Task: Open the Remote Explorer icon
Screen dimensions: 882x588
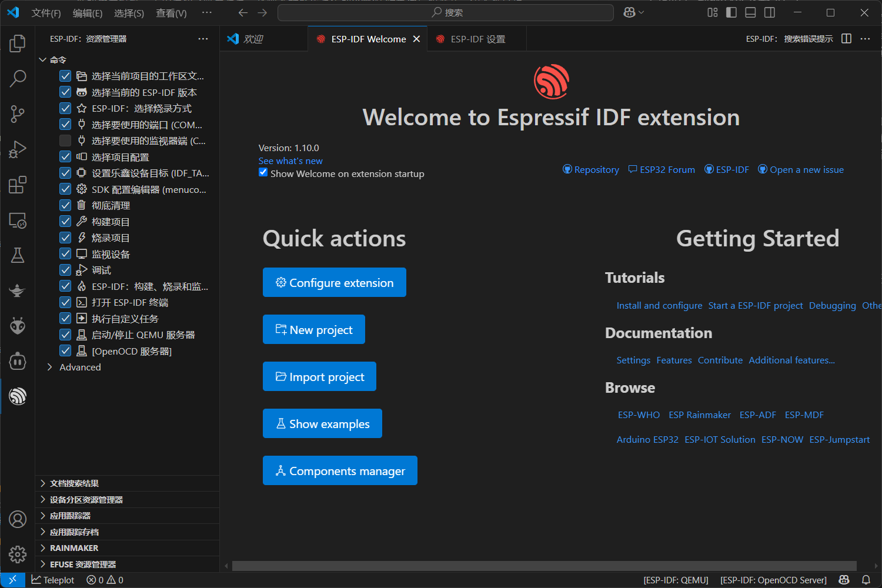Action: (x=17, y=219)
